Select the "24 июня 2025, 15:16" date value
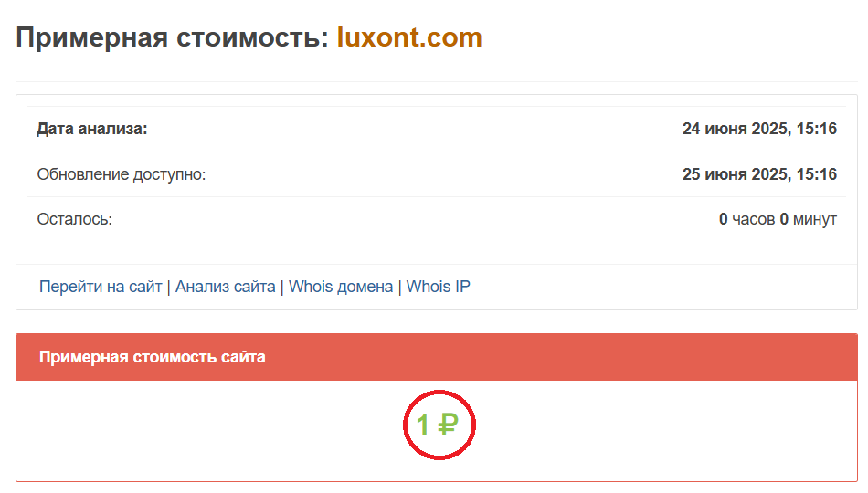 click(759, 129)
